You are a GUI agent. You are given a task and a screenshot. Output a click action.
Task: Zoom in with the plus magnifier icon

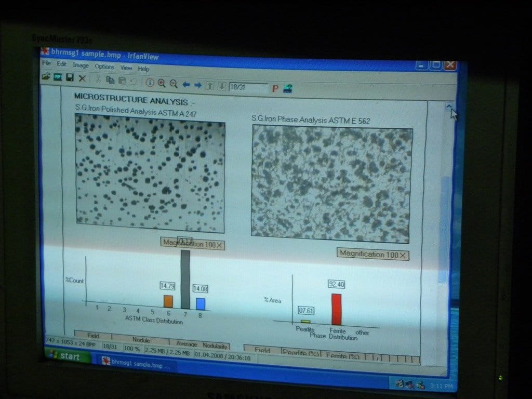(162, 83)
